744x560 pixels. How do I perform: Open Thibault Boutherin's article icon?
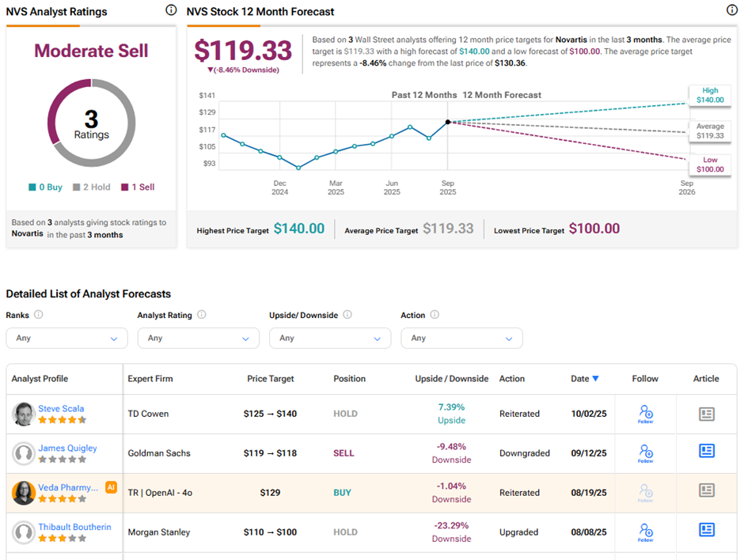click(x=707, y=530)
